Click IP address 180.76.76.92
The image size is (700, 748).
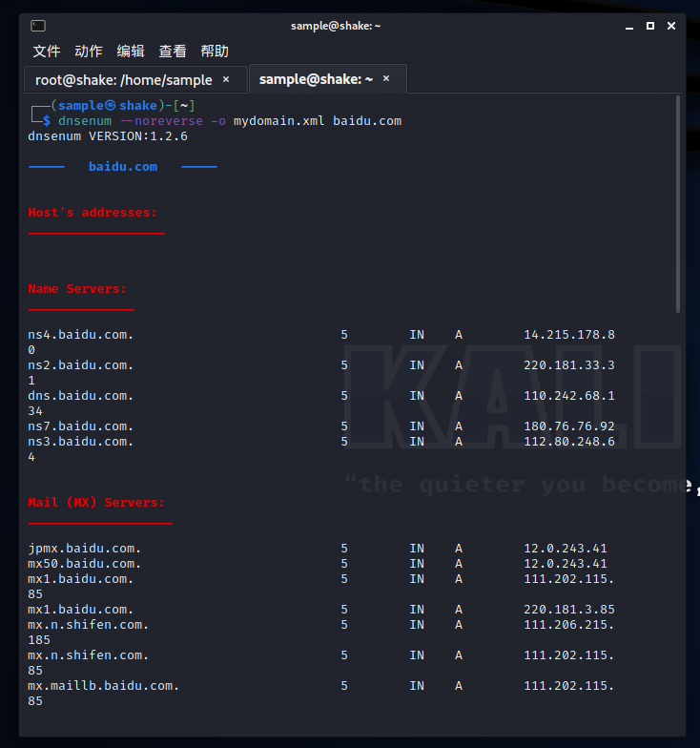(x=569, y=426)
